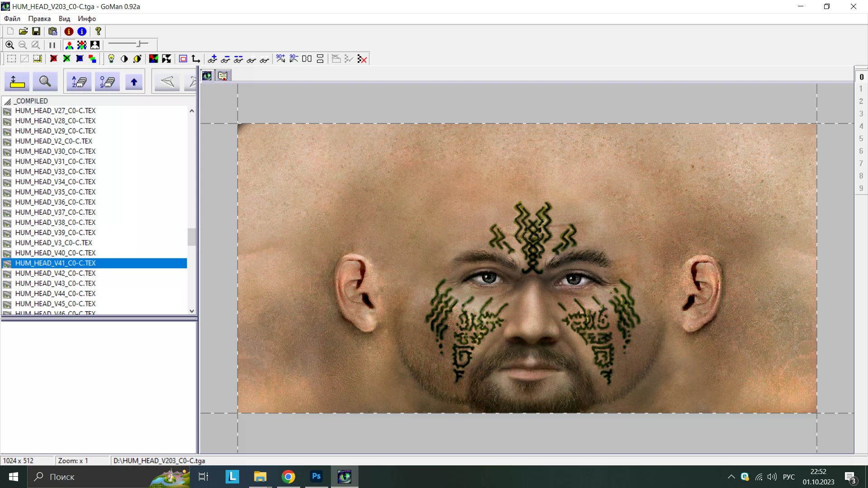Click the flip horizontal mirror icon
868x488 pixels.
[307, 59]
